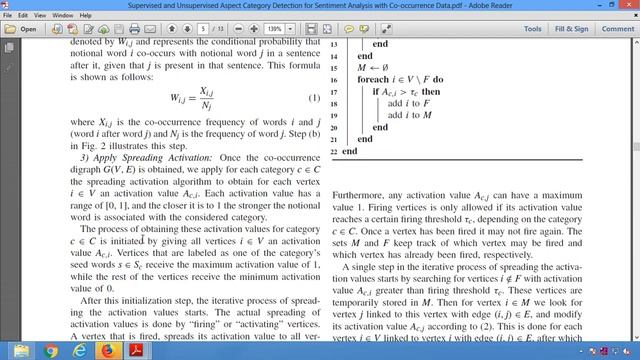Open Firefox from the taskbar
The height and width of the screenshot is (360, 640).
click(x=108, y=351)
